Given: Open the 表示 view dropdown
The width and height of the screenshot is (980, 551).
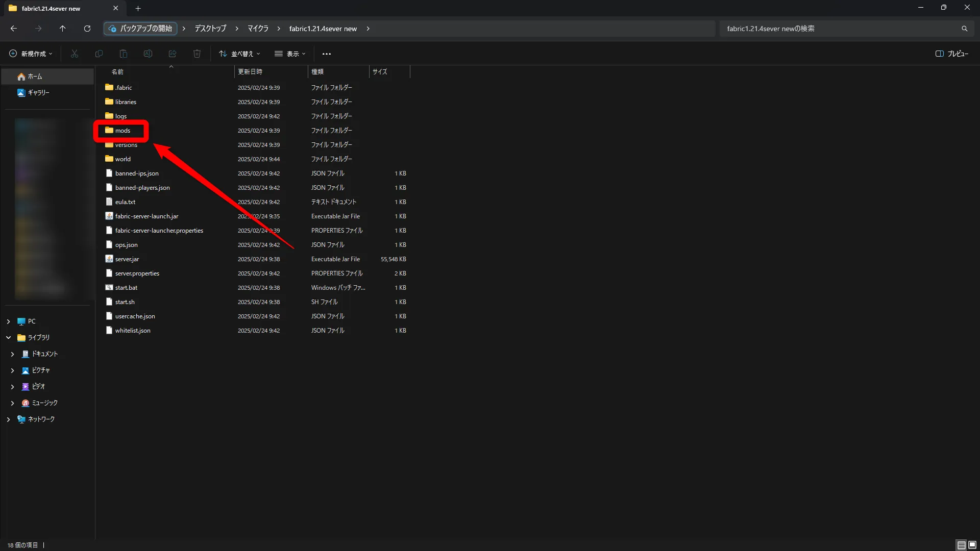Looking at the screenshot, I should coord(290,54).
